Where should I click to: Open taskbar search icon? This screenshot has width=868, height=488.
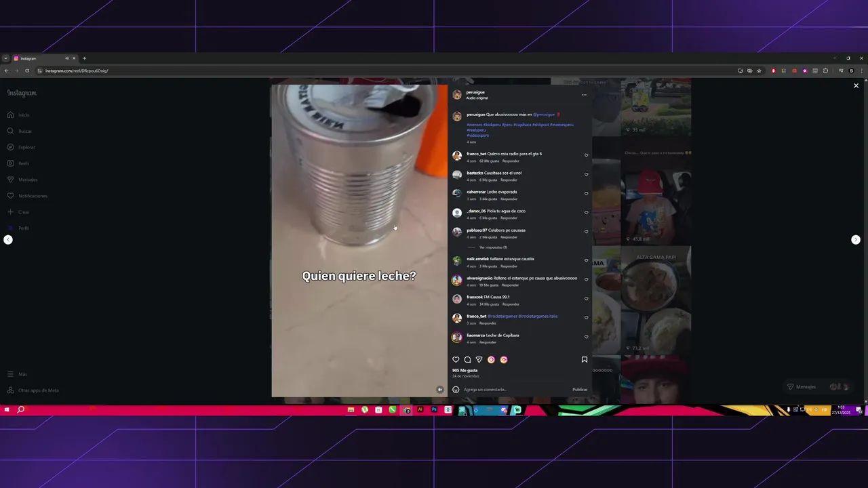pyautogui.click(x=21, y=410)
